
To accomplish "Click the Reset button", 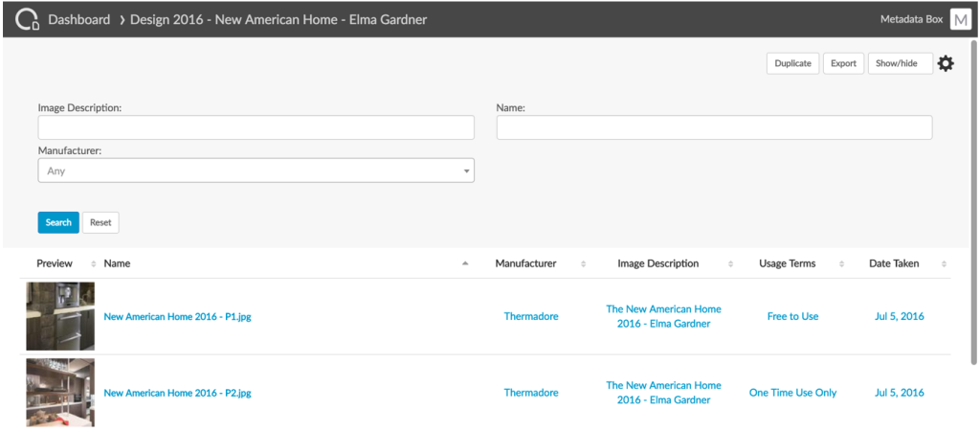I will (100, 222).
